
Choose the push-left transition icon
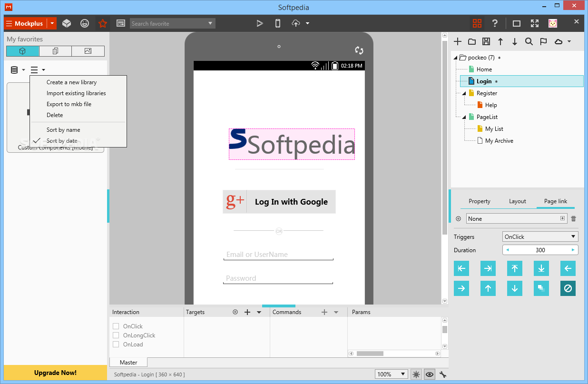[x=461, y=268]
